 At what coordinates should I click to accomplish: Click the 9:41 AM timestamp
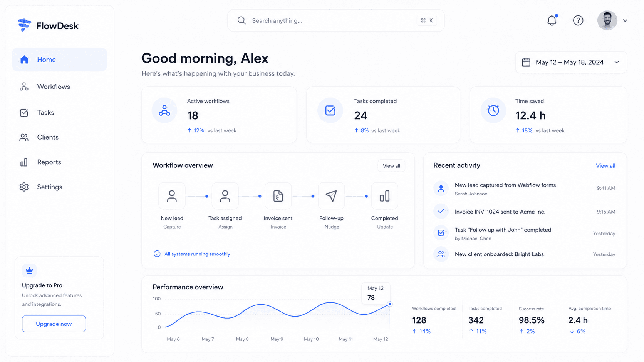click(x=606, y=188)
